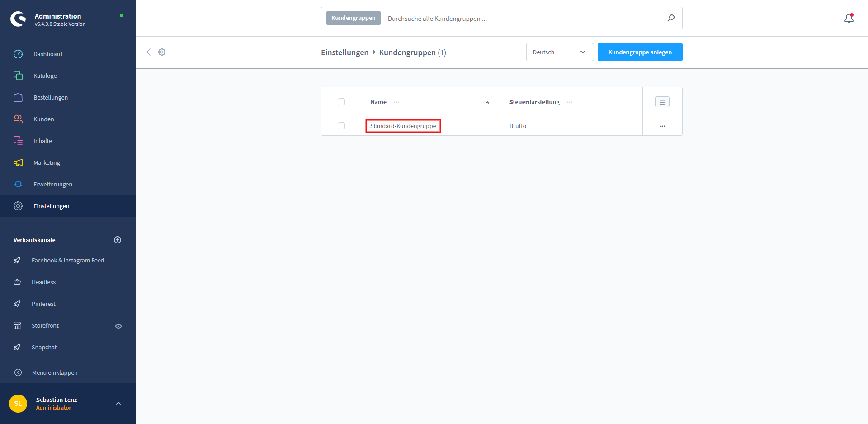Click the Storefront shop icon
This screenshot has height=424, width=868.
click(x=17, y=325)
